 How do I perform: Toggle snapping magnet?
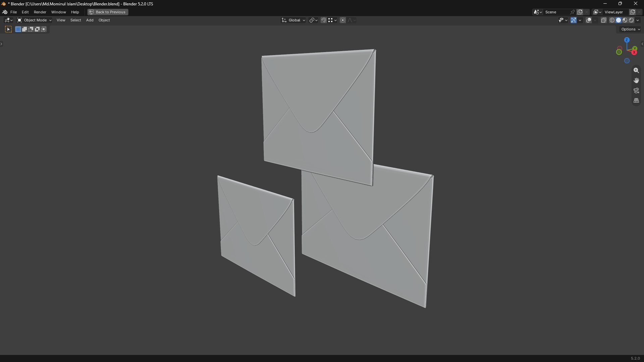tap(323, 20)
